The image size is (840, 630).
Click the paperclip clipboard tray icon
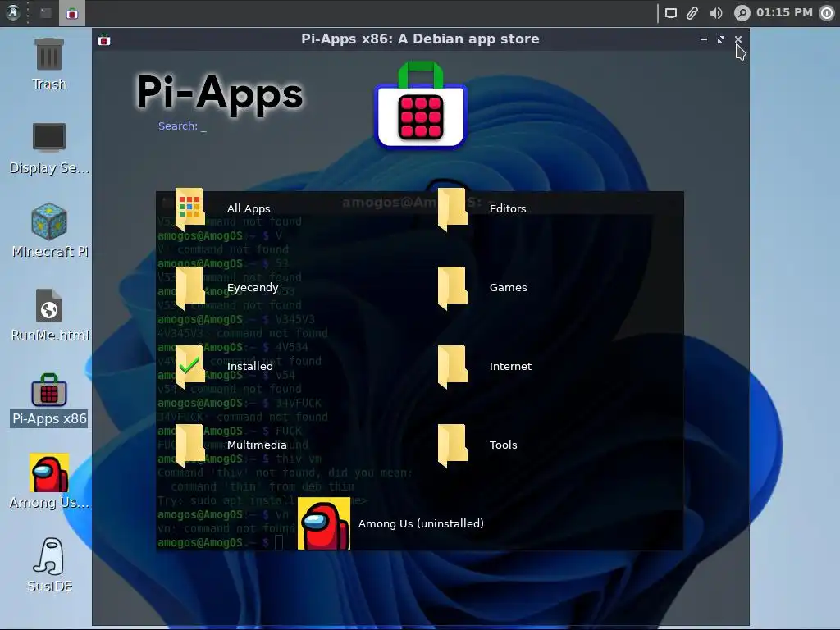click(692, 13)
